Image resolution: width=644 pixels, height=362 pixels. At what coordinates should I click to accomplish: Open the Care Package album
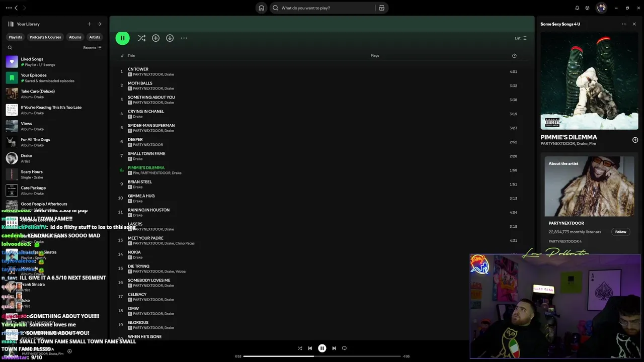(x=54, y=191)
